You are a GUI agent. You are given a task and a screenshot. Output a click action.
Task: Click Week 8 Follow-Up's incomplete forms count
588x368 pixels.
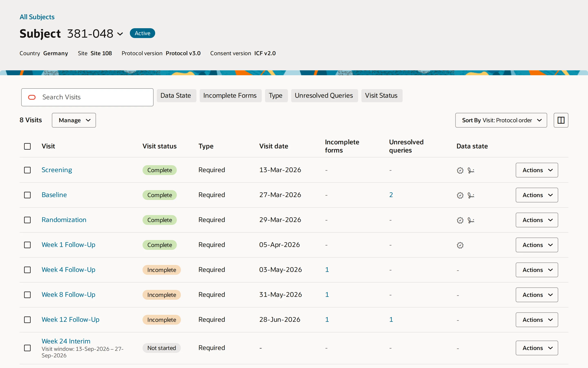click(327, 295)
